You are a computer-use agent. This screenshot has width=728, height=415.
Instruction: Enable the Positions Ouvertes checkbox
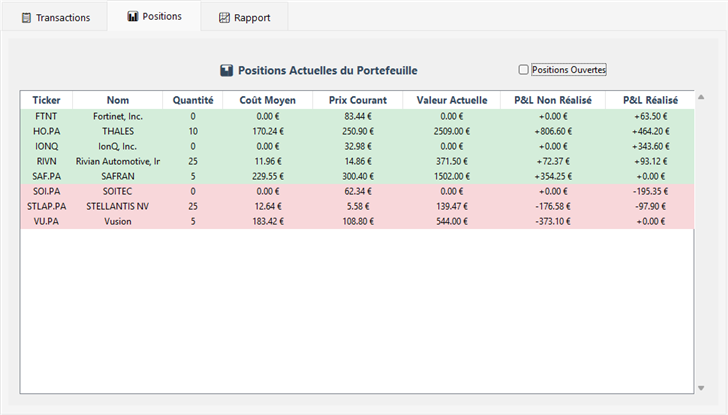(523, 70)
